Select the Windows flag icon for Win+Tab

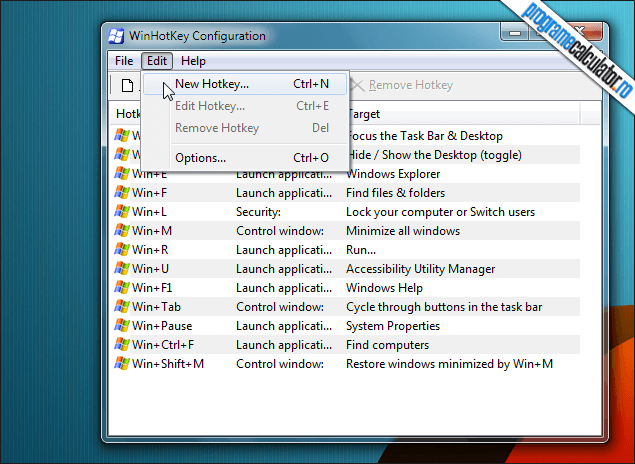pyautogui.click(x=121, y=307)
